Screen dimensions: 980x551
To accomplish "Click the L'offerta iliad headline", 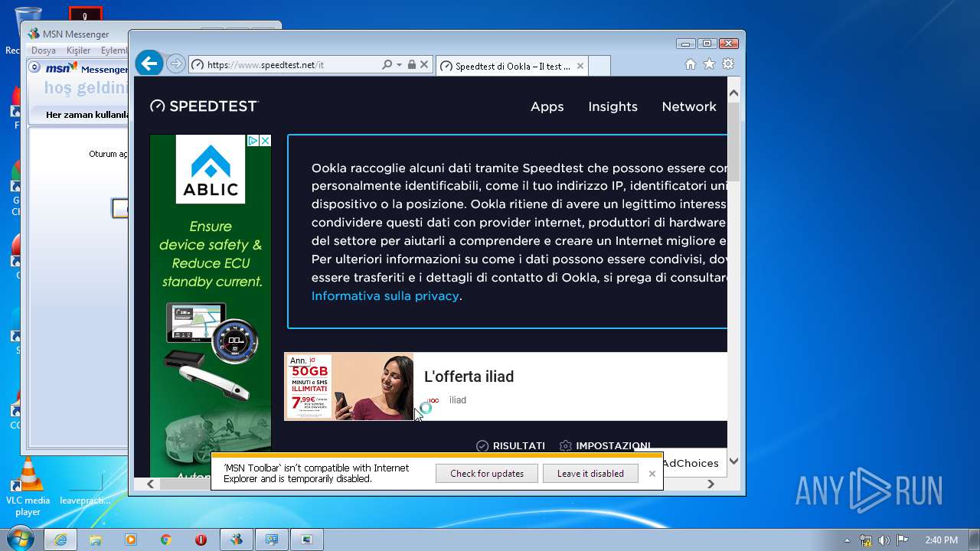I will [469, 377].
